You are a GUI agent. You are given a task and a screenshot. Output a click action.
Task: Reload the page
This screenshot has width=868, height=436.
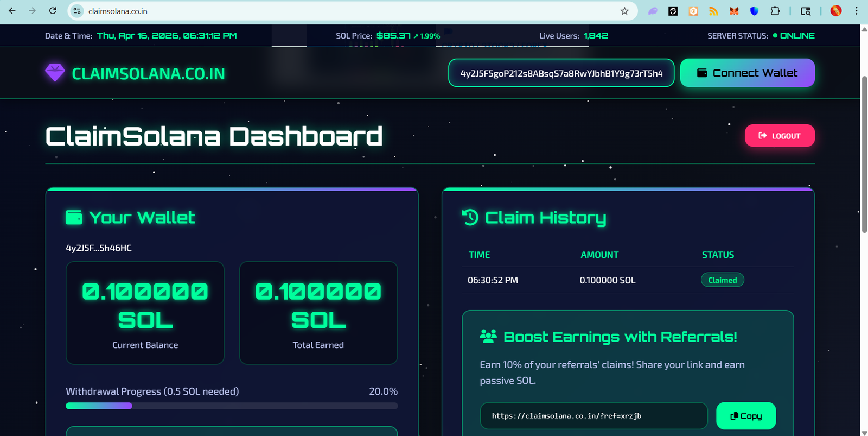53,11
